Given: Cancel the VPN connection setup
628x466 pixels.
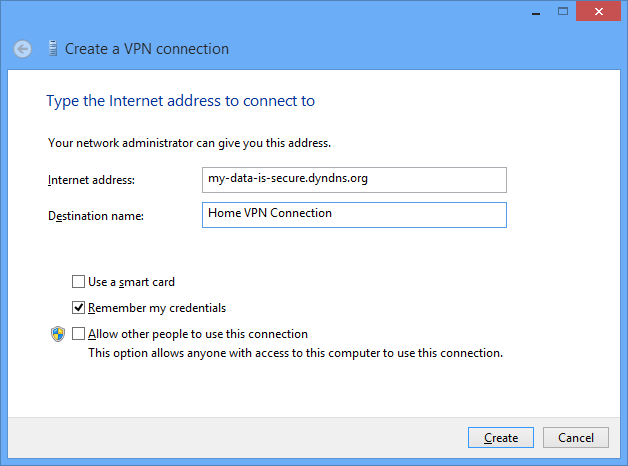Looking at the screenshot, I should 576,438.
